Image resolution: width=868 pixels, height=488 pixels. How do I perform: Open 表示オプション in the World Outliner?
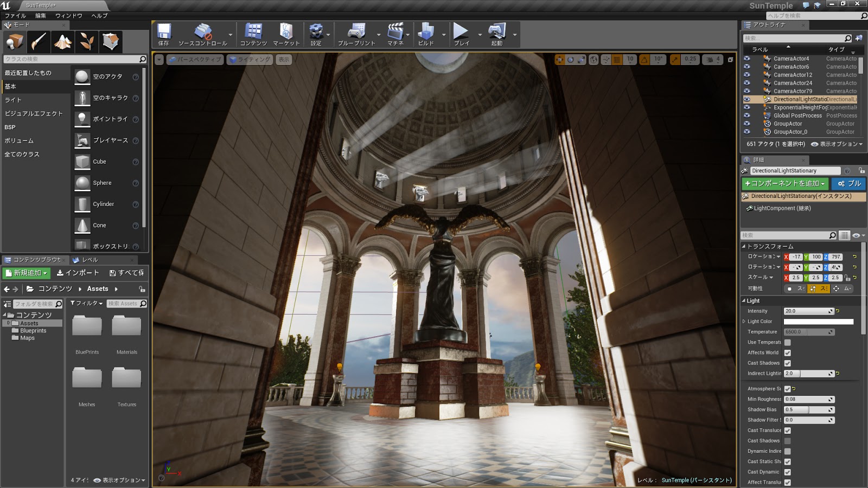[837, 144]
